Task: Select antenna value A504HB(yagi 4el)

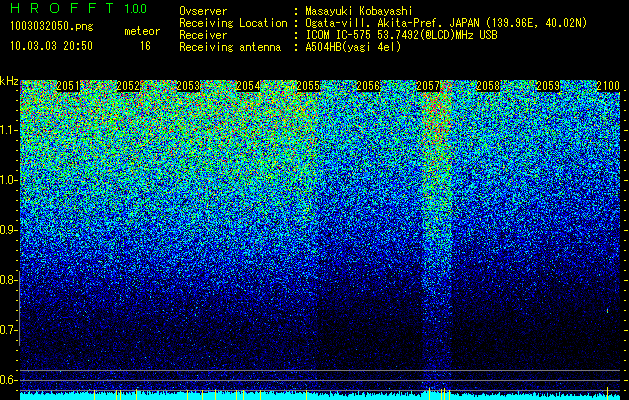Action: pyautogui.click(x=353, y=47)
